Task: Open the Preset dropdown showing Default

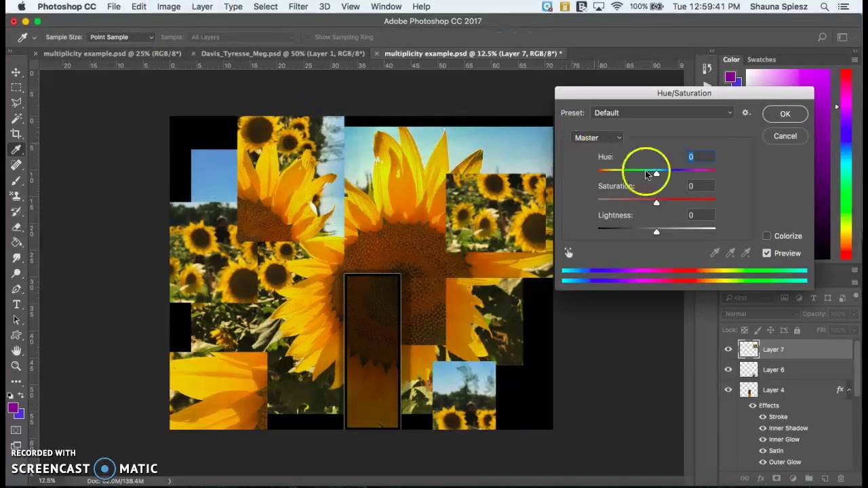Action: coord(663,113)
